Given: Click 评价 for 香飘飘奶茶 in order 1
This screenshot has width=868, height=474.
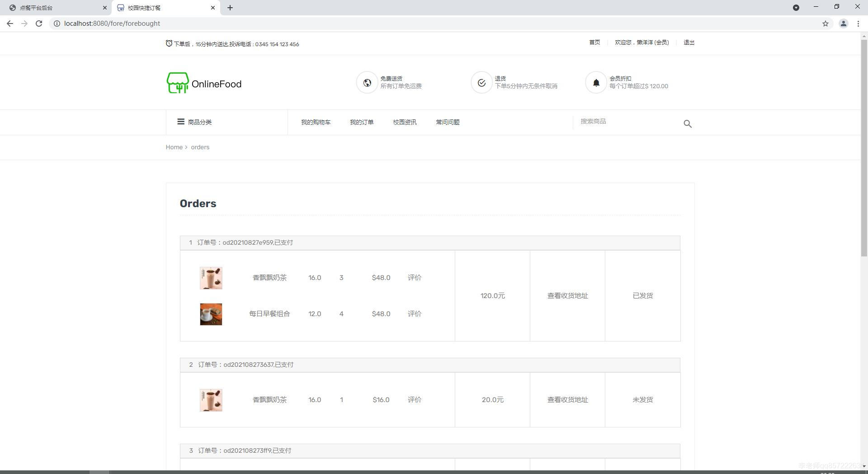Looking at the screenshot, I should coord(415,278).
